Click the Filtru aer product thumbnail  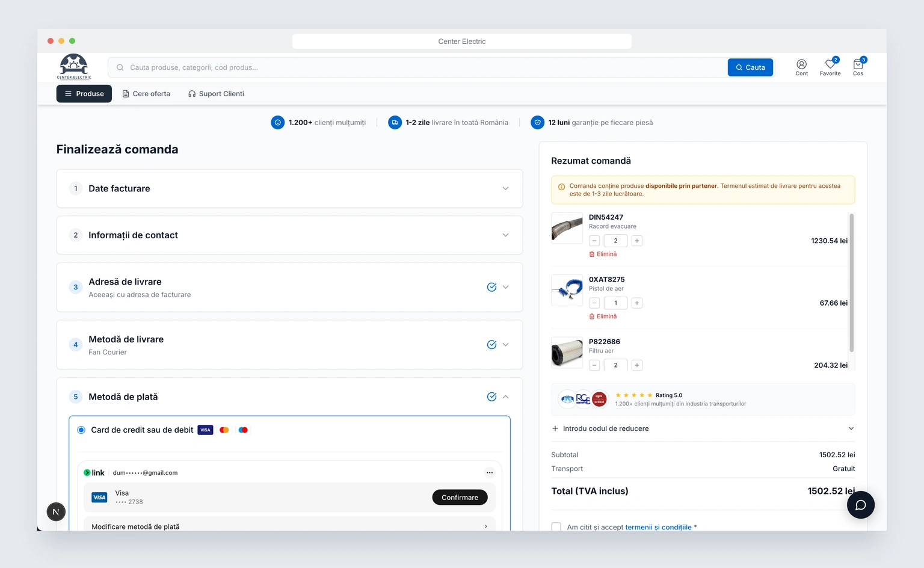pos(567,353)
